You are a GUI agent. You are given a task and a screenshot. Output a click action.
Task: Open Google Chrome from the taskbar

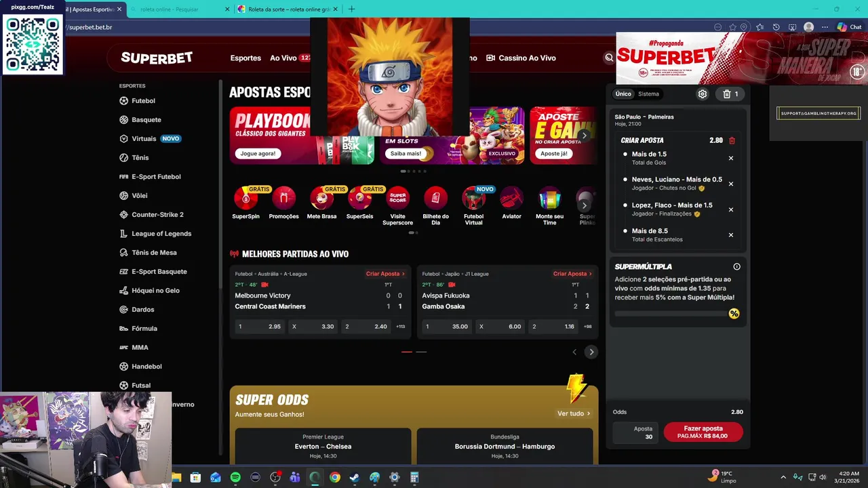tap(335, 477)
